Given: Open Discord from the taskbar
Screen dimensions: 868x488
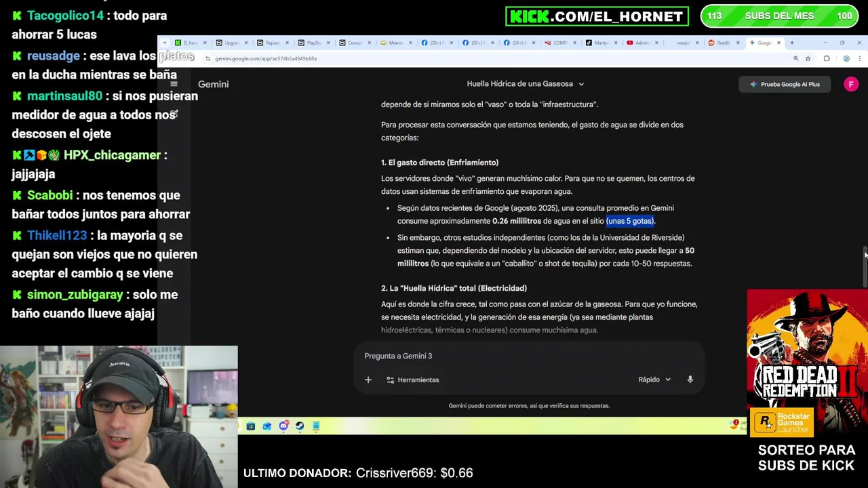Looking at the screenshot, I should pos(283,426).
